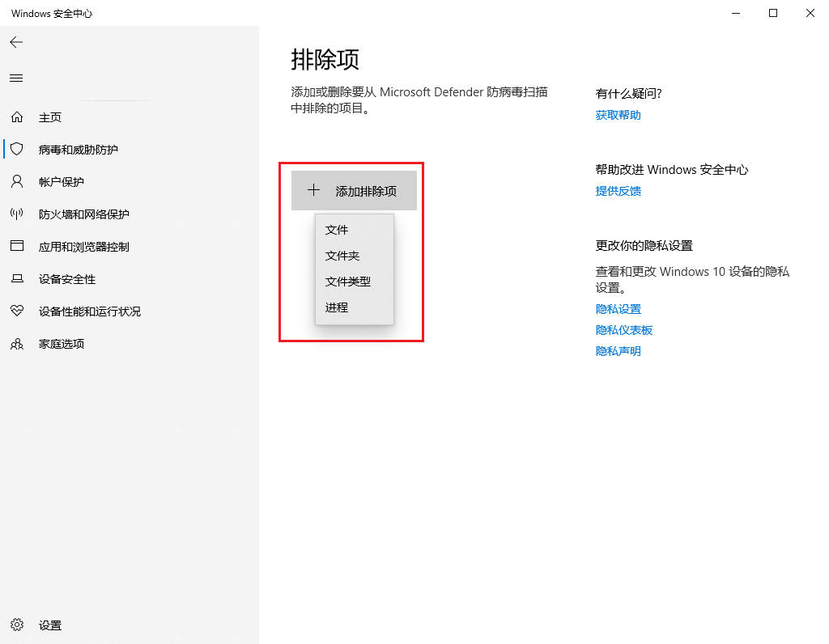Viewport: 829px width, 644px height.
Task: Click the home icon for 主页
Action: pyautogui.click(x=17, y=117)
